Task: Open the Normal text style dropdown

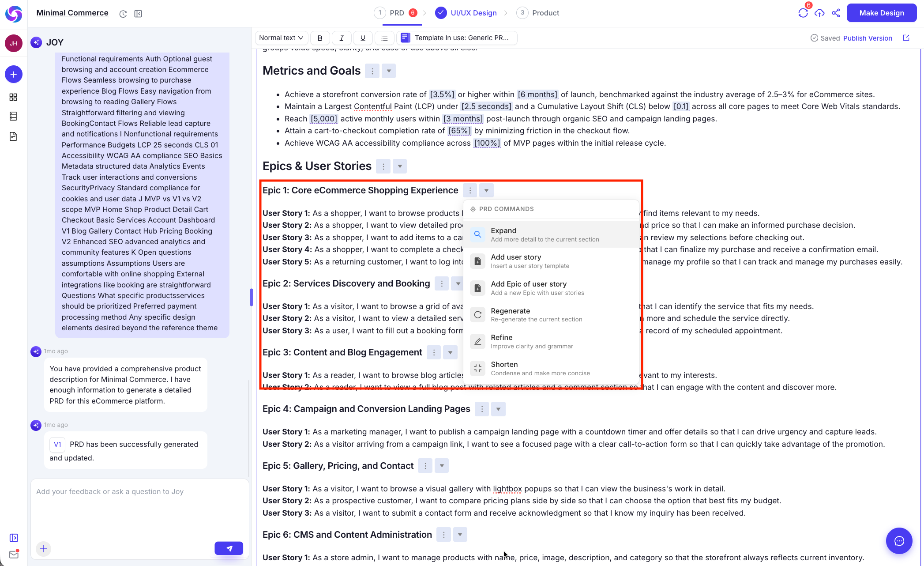Action: [281, 38]
